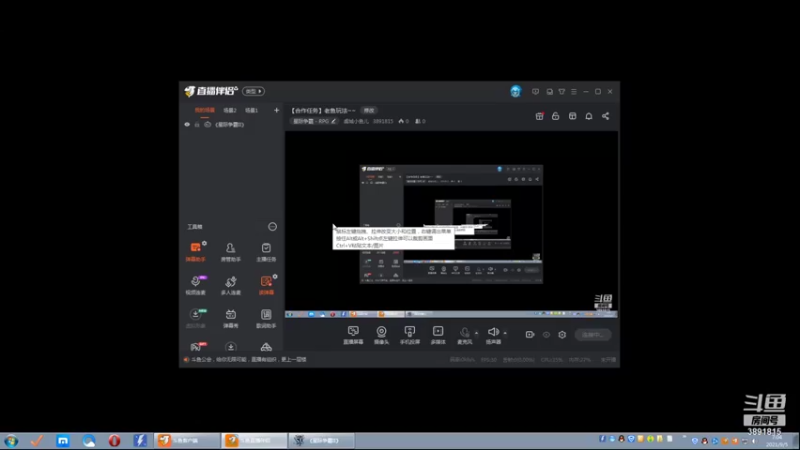Click the FPS:30 status bar entry
The width and height of the screenshot is (800, 450).
pyautogui.click(x=488, y=360)
